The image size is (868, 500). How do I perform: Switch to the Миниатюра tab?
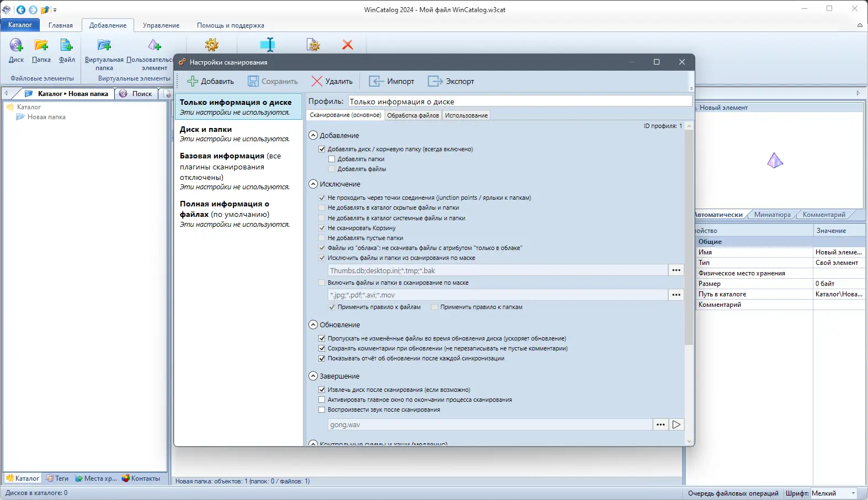coord(773,215)
